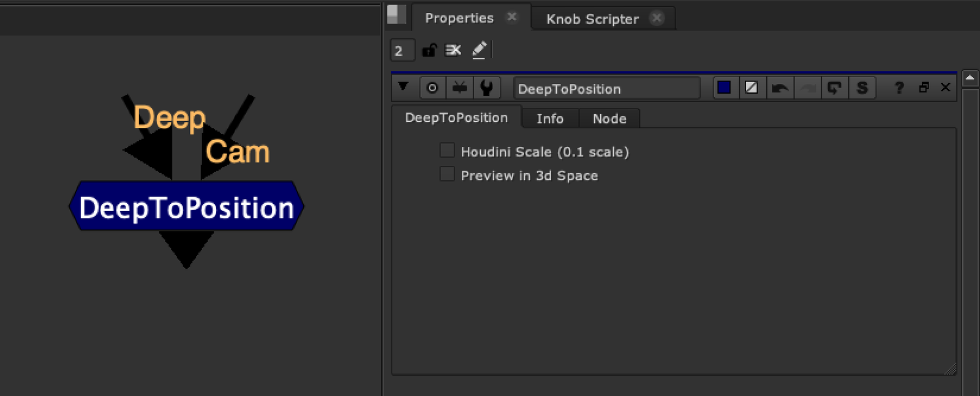This screenshot has width=980, height=396.
Task: Click the camera-like icon next to wrench
Action: (459, 88)
